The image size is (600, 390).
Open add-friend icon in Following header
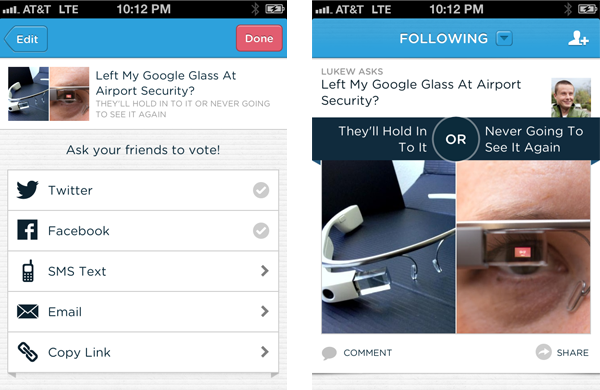tap(578, 38)
